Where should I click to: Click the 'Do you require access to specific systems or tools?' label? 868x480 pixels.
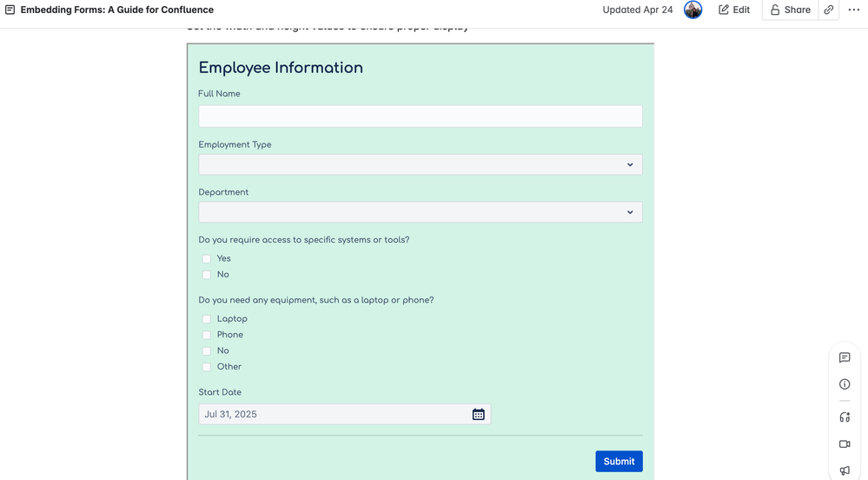pos(304,240)
